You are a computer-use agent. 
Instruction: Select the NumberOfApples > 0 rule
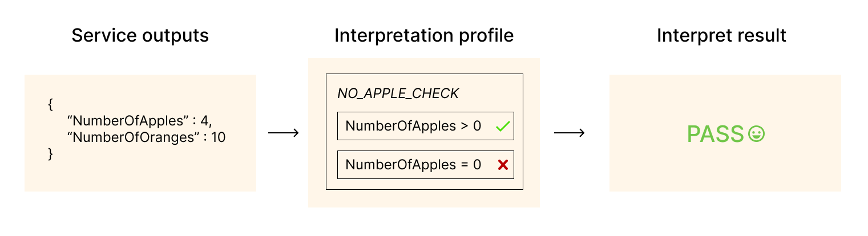tap(426, 126)
